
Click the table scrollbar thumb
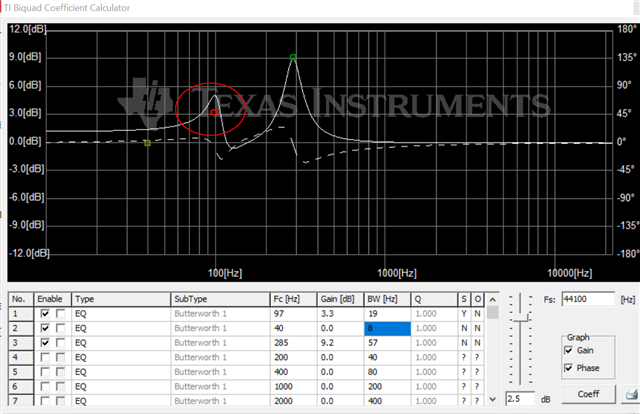(493, 313)
